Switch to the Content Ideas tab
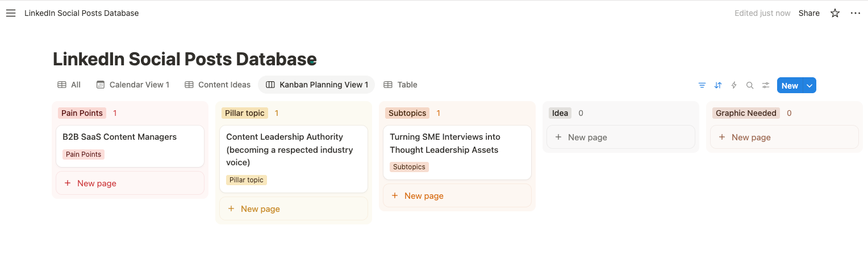The height and width of the screenshot is (263, 868). click(x=218, y=85)
